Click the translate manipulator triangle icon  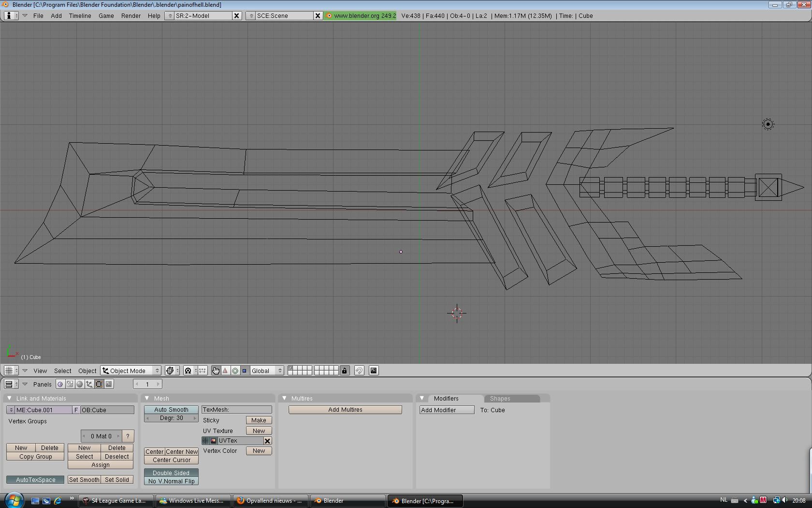point(225,371)
